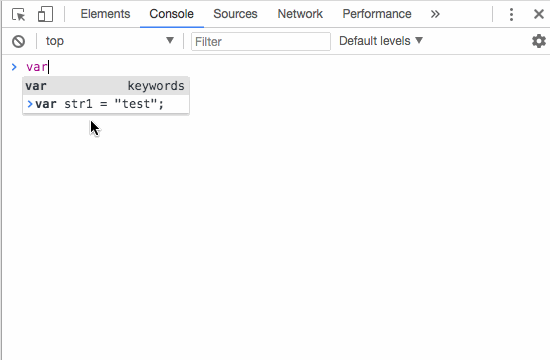
Task: Expand the Default levels dropdown
Action: point(381,41)
